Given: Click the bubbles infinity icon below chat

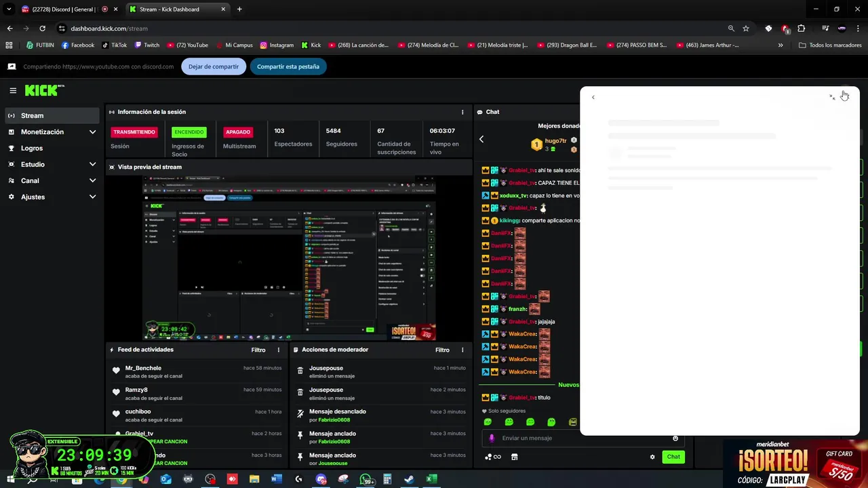Looking at the screenshot, I should [x=493, y=457].
